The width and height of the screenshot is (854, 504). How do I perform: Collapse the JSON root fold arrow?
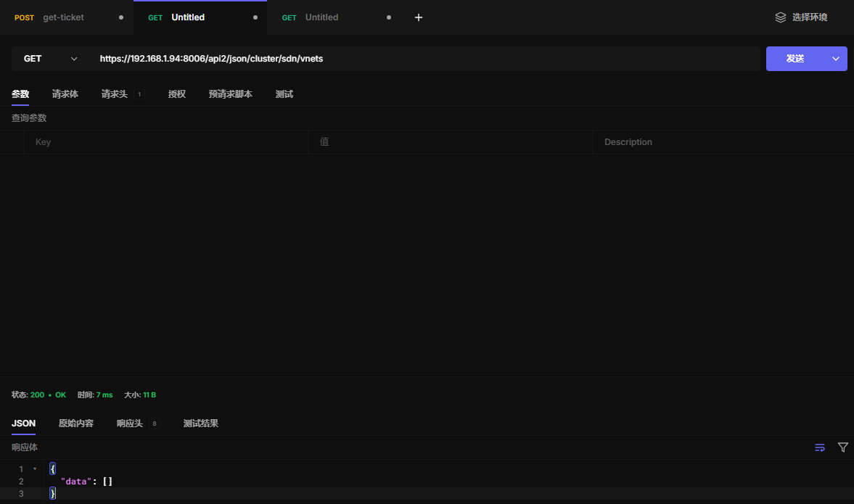tap(35, 469)
